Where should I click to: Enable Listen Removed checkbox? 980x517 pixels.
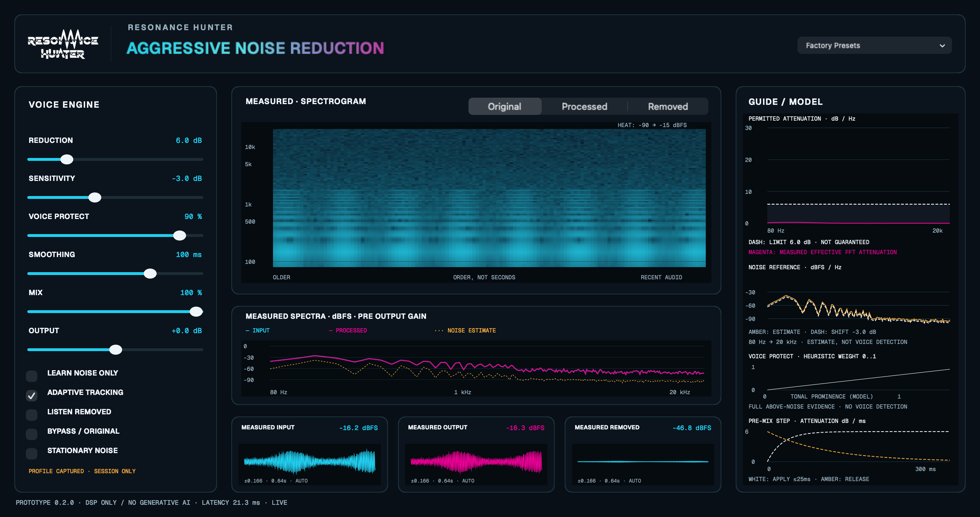point(32,415)
